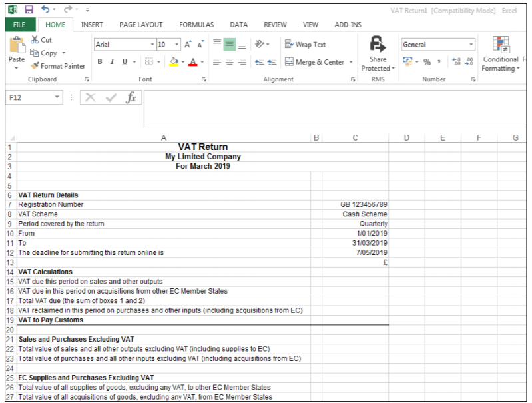532x403 pixels.
Task: Click Merge & Center
Action: pos(315,62)
